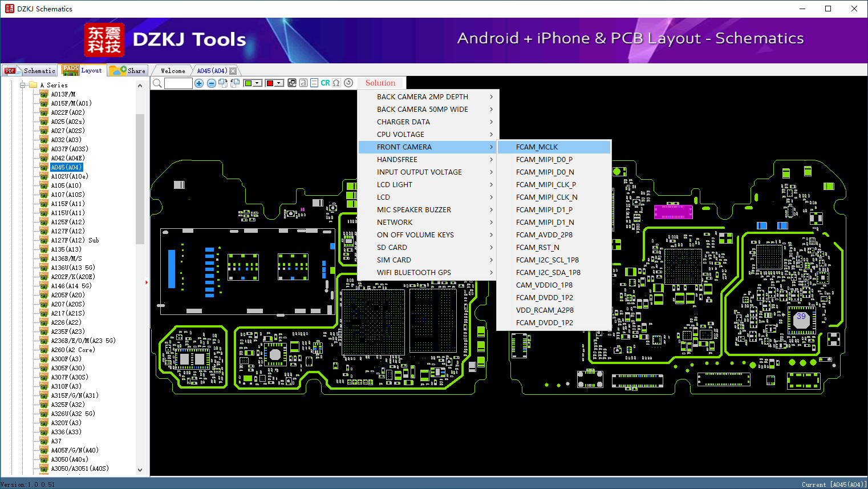Screen dimensions: 868x489
Task: Collapse the A Series tree node
Action: [x=23, y=85]
